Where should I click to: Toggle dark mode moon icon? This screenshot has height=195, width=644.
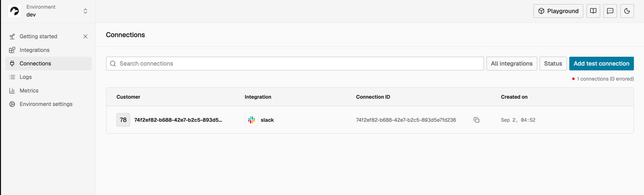point(627,11)
